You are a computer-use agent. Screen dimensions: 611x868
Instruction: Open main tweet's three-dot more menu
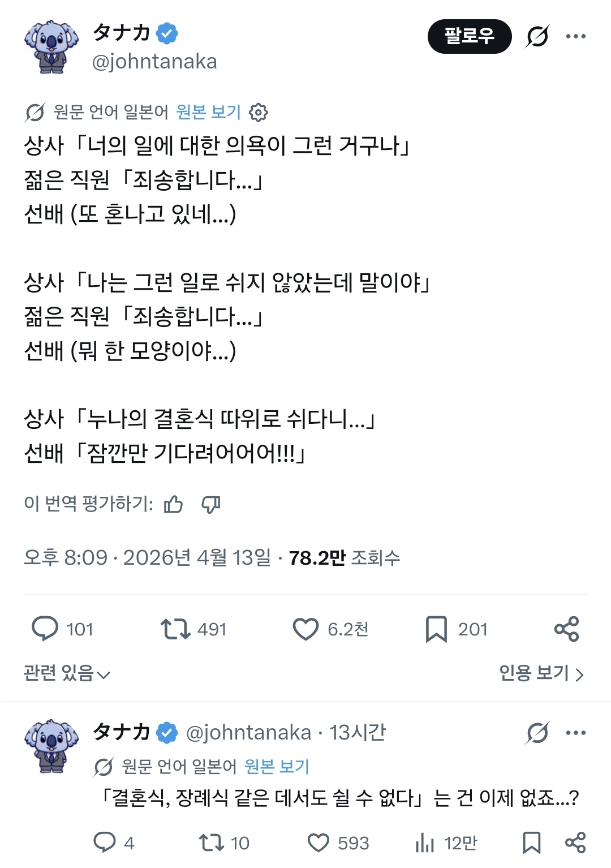575,37
